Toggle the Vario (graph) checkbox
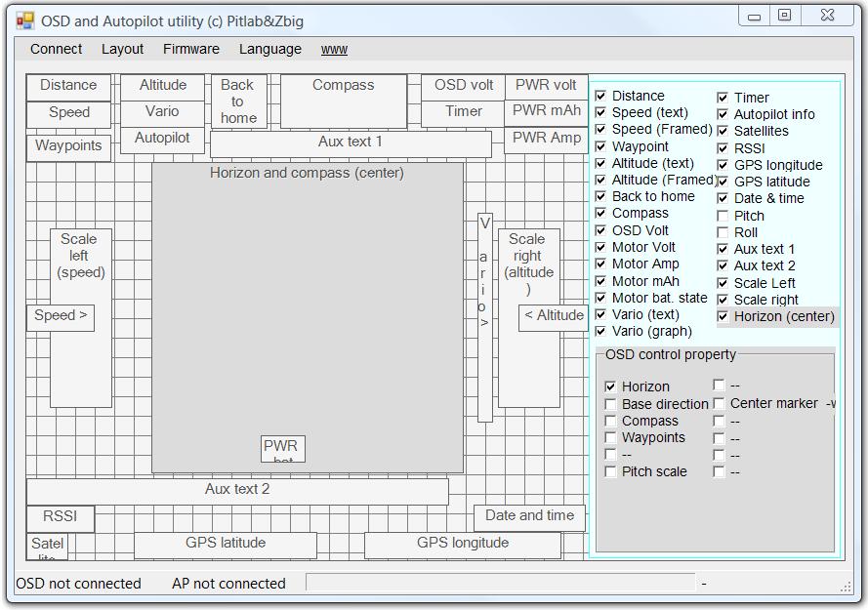868x610 pixels. pos(600,331)
